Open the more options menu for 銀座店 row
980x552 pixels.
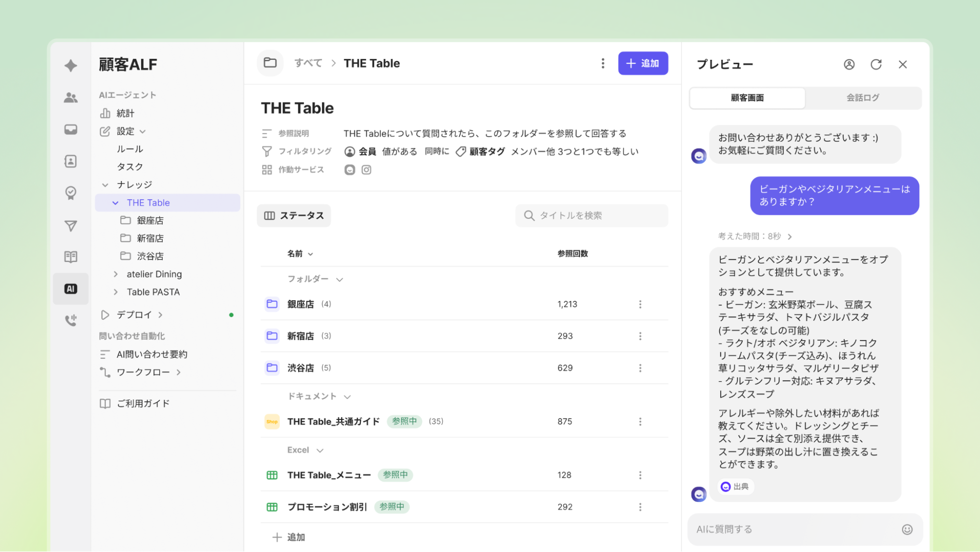coord(640,304)
